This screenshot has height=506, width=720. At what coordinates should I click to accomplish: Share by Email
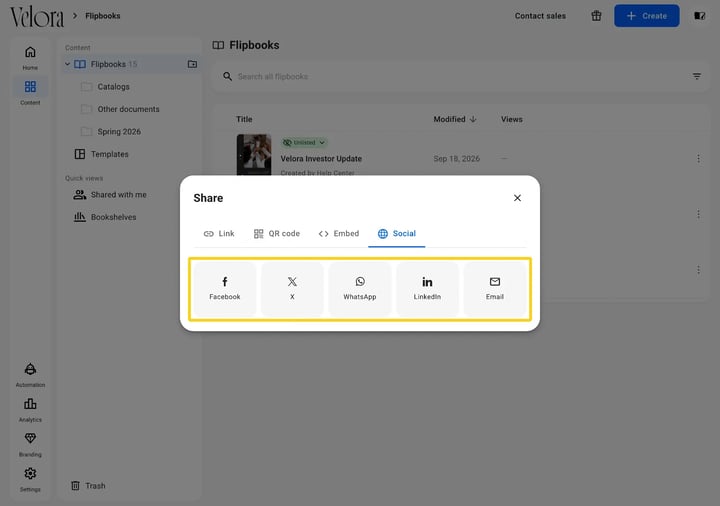click(x=495, y=288)
